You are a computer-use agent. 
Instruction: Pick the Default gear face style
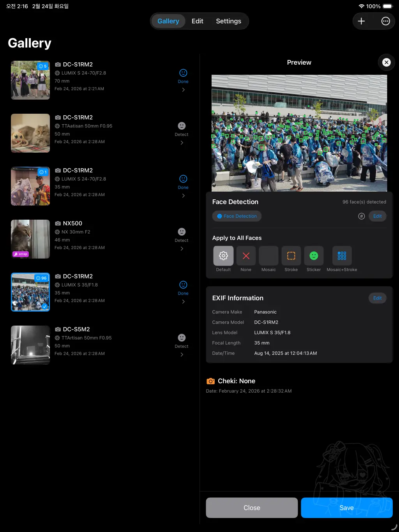click(x=223, y=256)
